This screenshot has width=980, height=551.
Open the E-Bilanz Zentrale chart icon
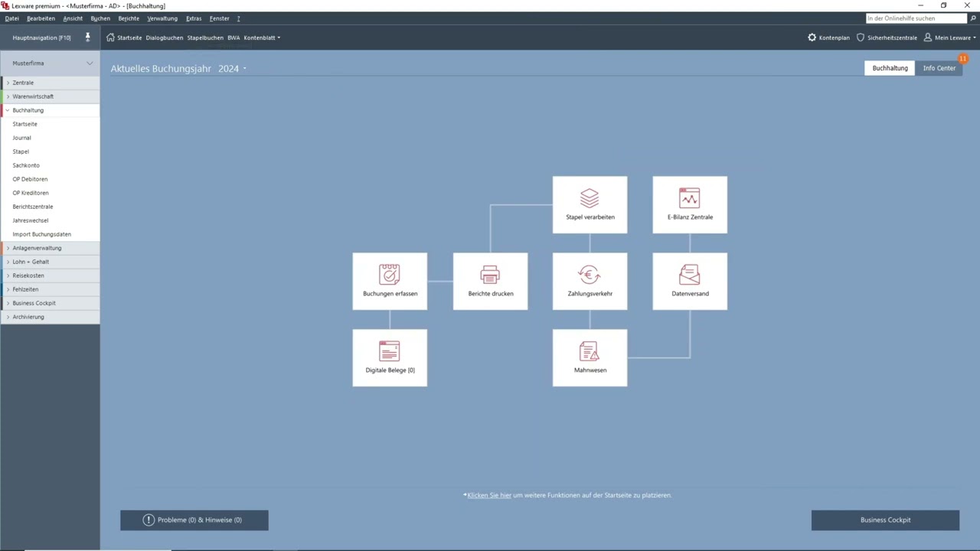click(689, 198)
